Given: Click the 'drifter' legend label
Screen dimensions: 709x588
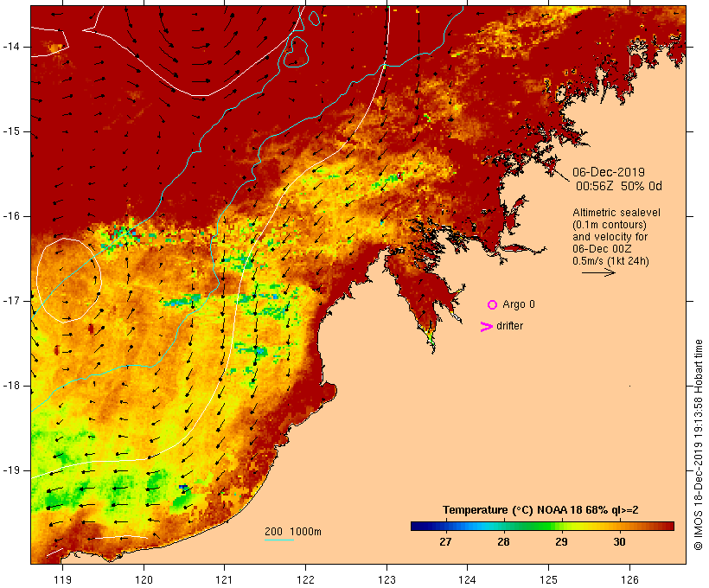Looking at the screenshot, I should pos(509,326).
